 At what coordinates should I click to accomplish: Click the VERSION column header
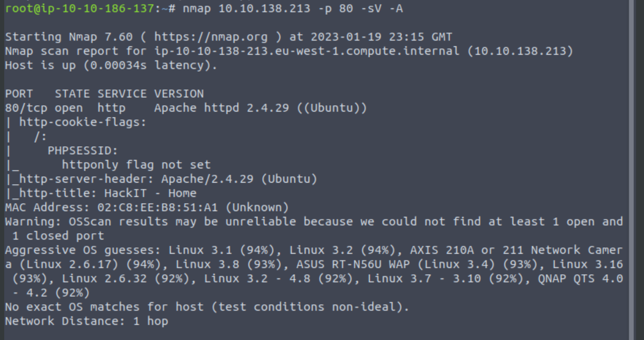(x=179, y=94)
